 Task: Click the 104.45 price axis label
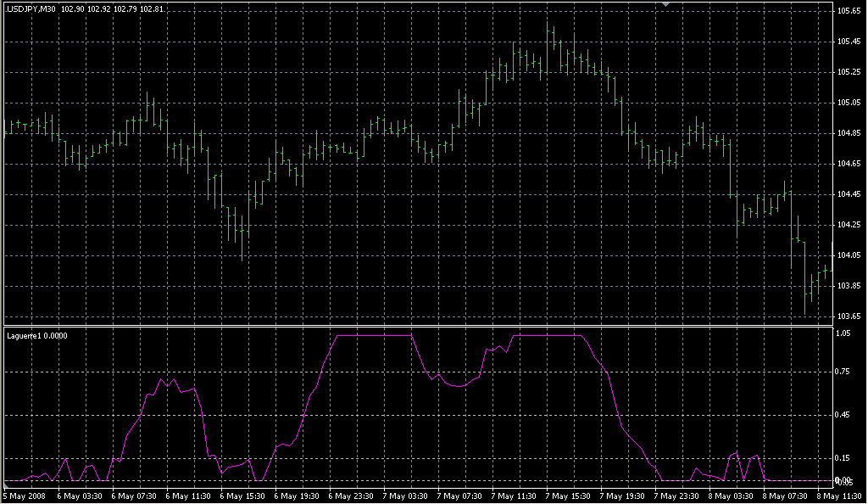(x=849, y=194)
